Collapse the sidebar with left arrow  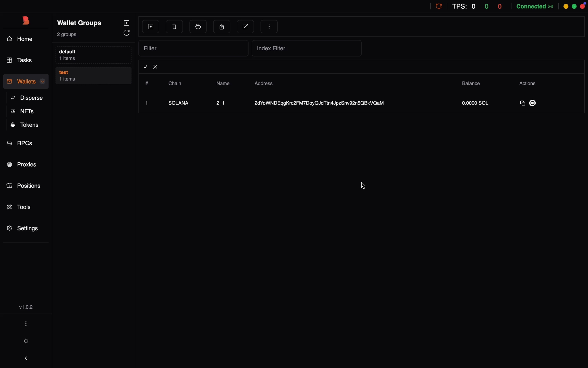click(26, 358)
